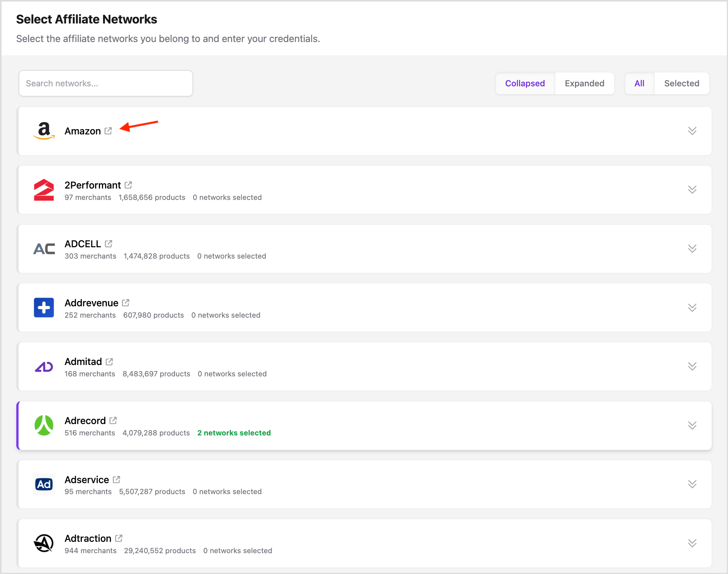Expand the Adtraction network chevron

coord(692,543)
